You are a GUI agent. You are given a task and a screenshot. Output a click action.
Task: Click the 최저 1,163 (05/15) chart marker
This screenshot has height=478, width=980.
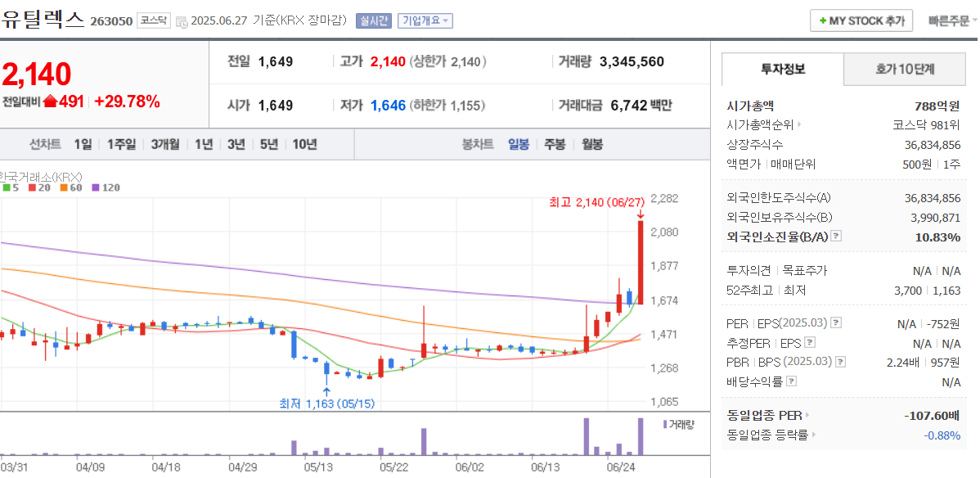tap(327, 404)
